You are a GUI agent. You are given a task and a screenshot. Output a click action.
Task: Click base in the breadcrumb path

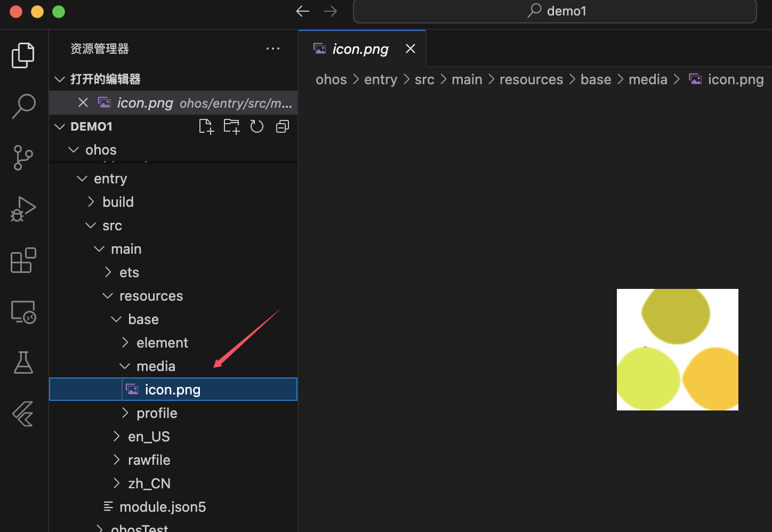coord(596,79)
